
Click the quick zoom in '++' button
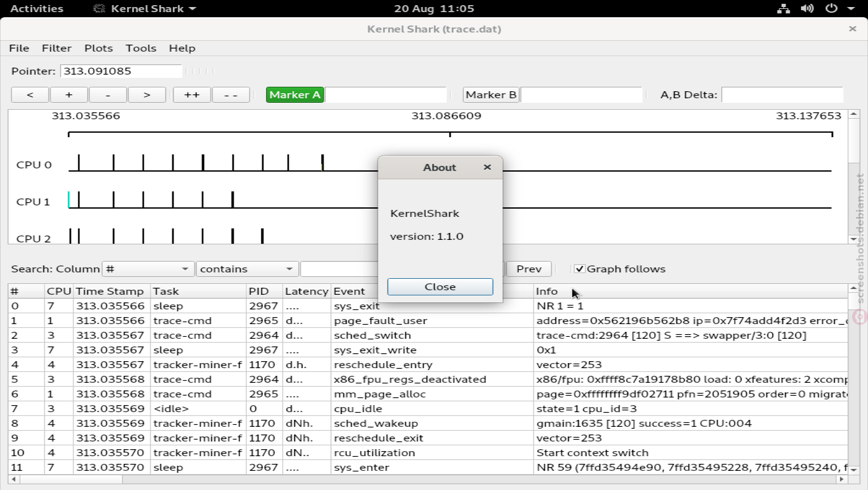pos(191,94)
